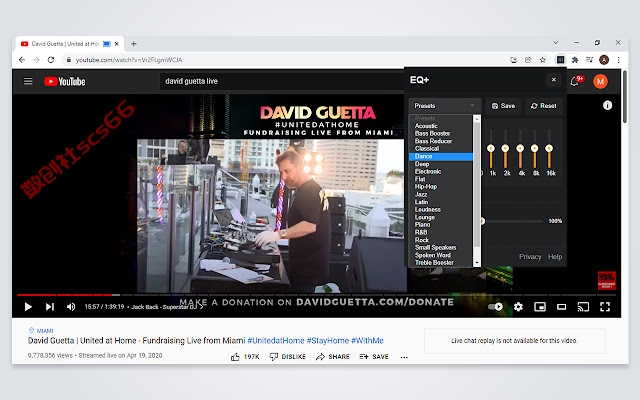Mute the video volume
This screenshot has height=400, width=640.
pyautogui.click(x=71, y=307)
